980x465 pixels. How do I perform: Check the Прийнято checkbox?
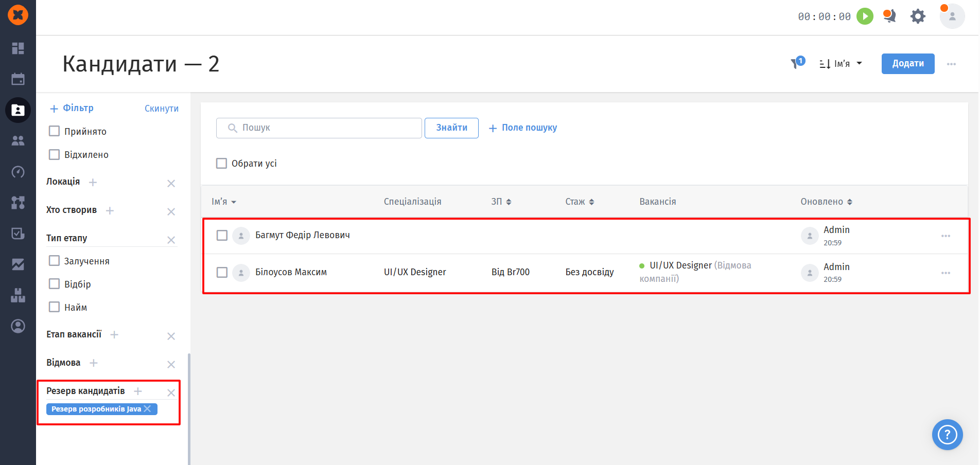(x=54, y=131)
